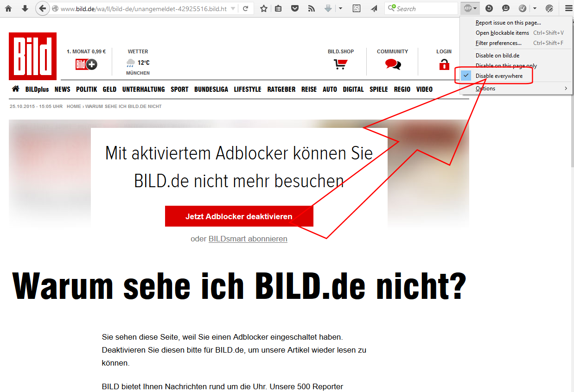
Task: Click the RSS feed subscribe icon
Action: point(312,8)
